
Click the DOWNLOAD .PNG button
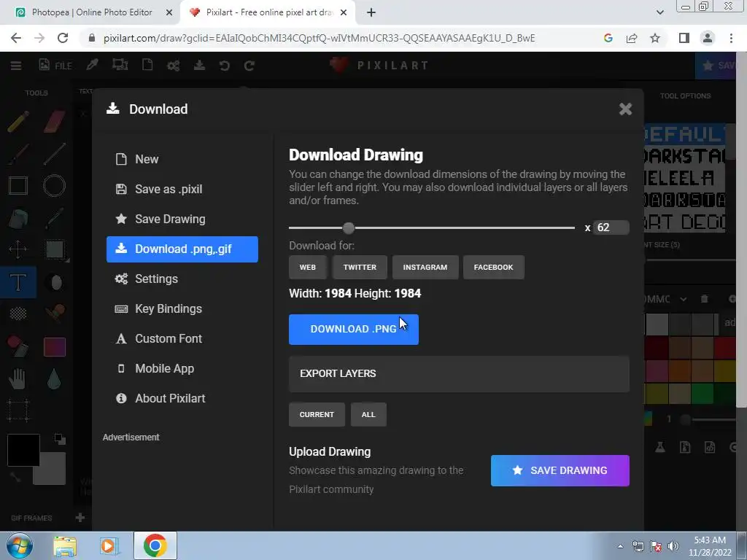[354, 329]
